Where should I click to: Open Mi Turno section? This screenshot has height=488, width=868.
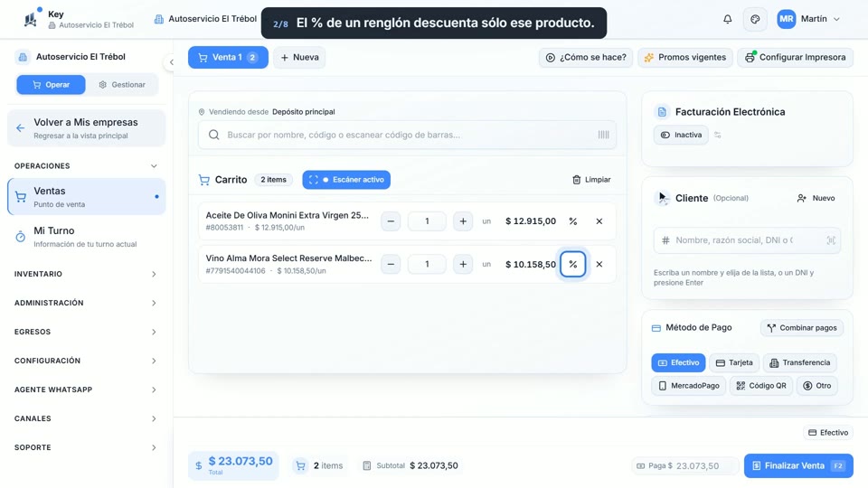point(87,236)
